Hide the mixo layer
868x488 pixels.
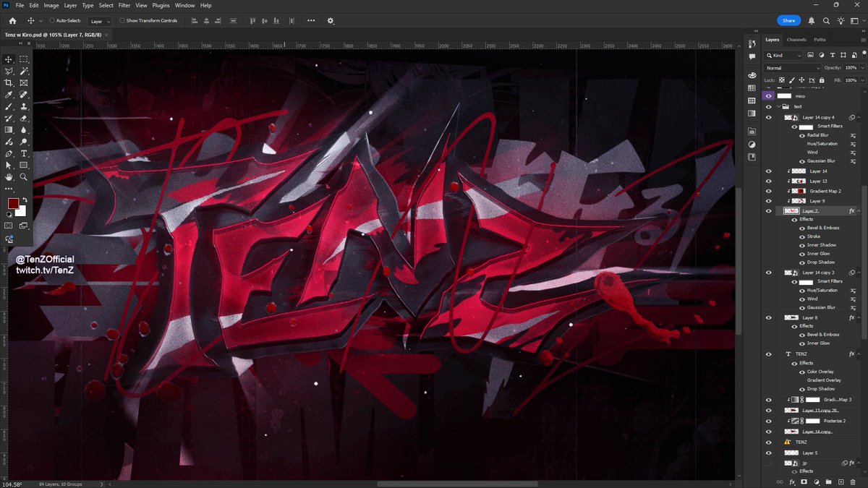769,95
